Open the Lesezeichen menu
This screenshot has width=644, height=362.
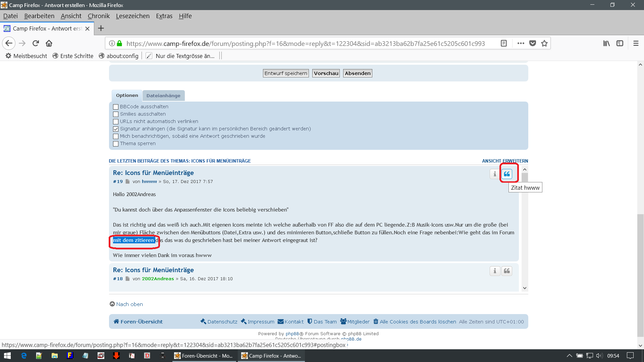click(x=132, y=16)
